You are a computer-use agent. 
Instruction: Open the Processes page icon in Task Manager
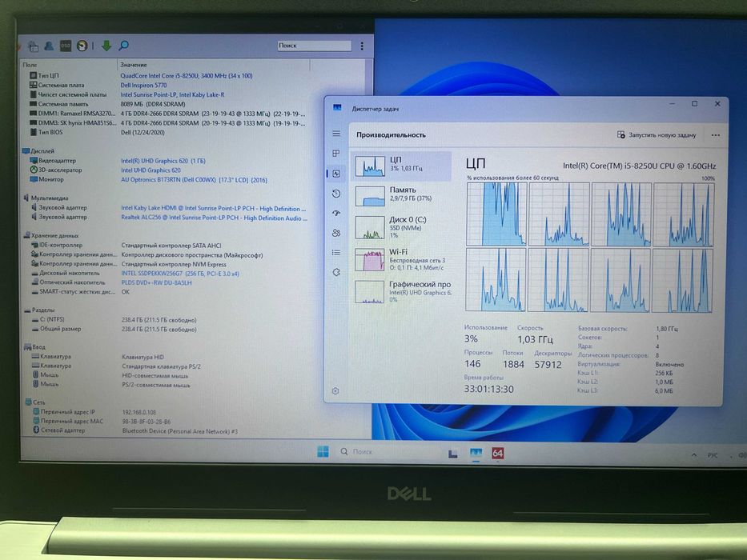click(x=336, y=154)
